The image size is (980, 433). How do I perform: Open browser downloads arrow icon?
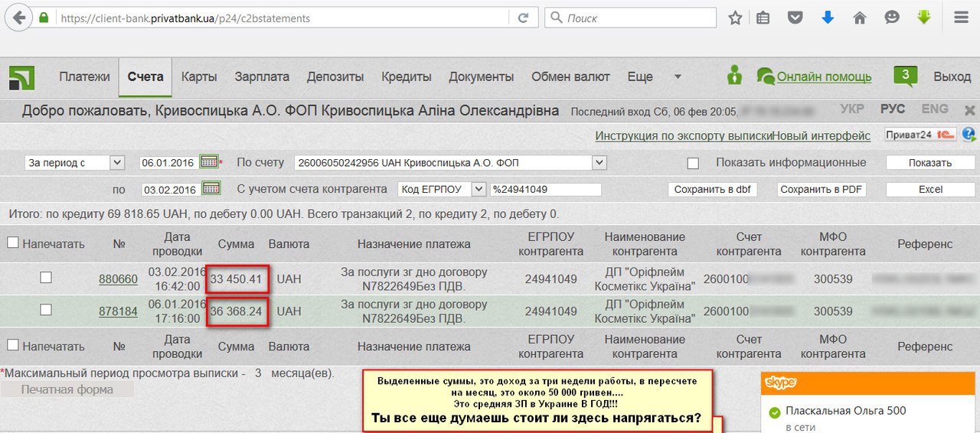(x=828, y=18)
